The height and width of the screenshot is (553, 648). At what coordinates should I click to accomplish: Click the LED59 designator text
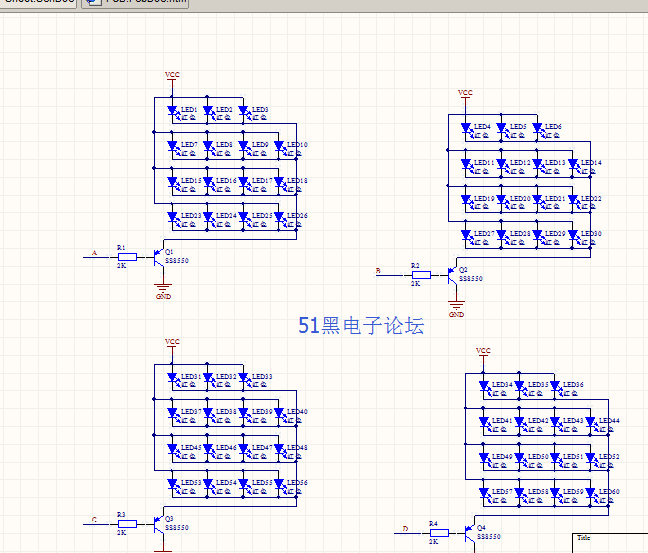click(573, 492)
